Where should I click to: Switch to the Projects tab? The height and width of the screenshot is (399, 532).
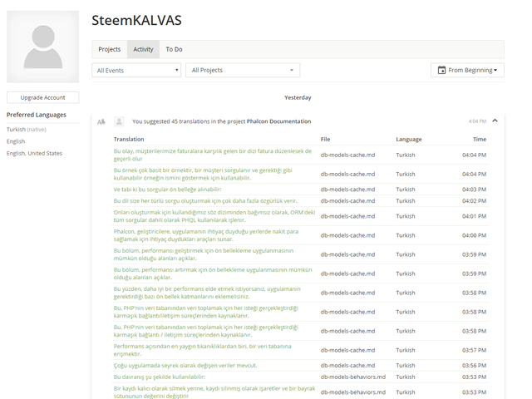[110, 49]
